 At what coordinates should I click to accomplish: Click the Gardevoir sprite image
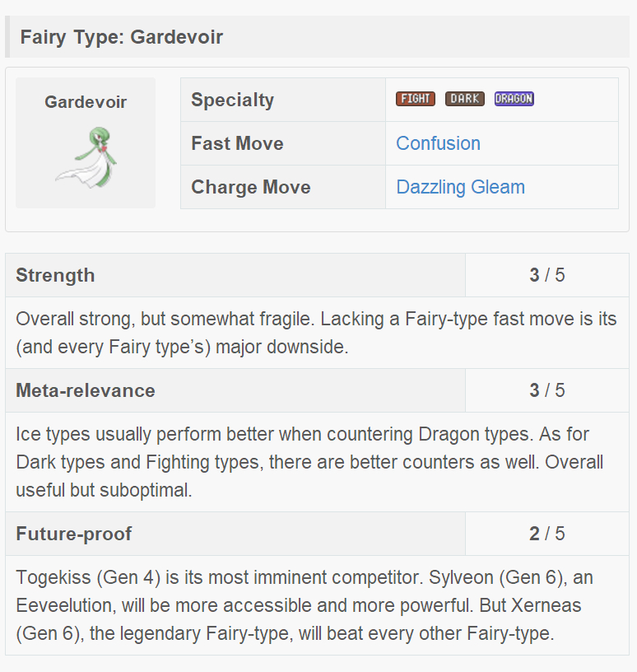pos(86,158)
